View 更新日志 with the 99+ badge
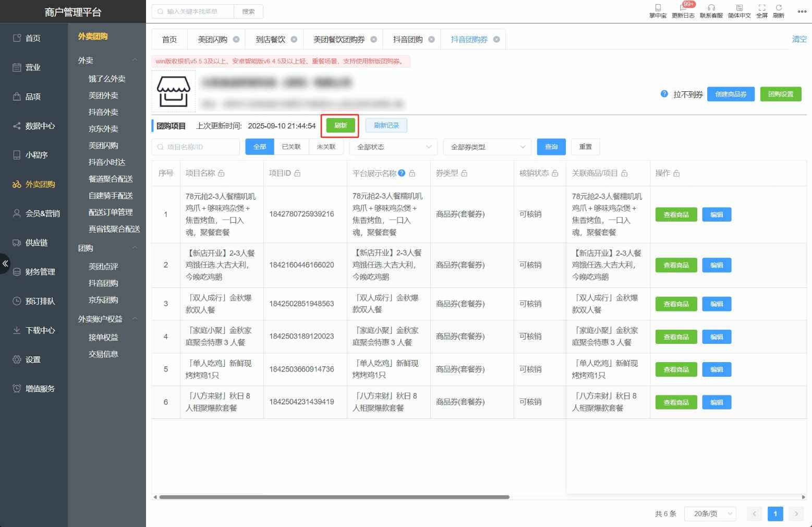Image resolution: width=812 pixels, height=527 pixels. pos(683,11)
